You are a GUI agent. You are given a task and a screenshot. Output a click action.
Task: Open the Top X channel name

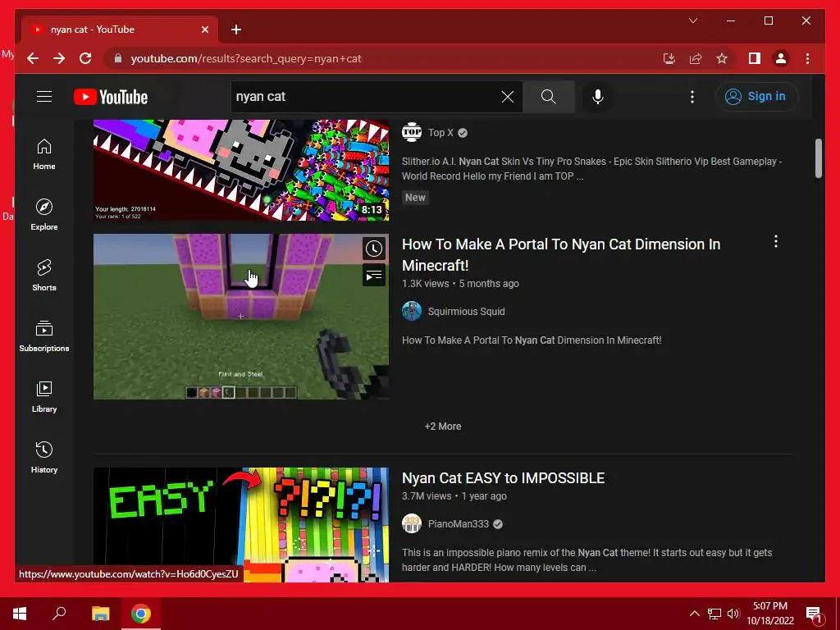(x=441, y=132)
